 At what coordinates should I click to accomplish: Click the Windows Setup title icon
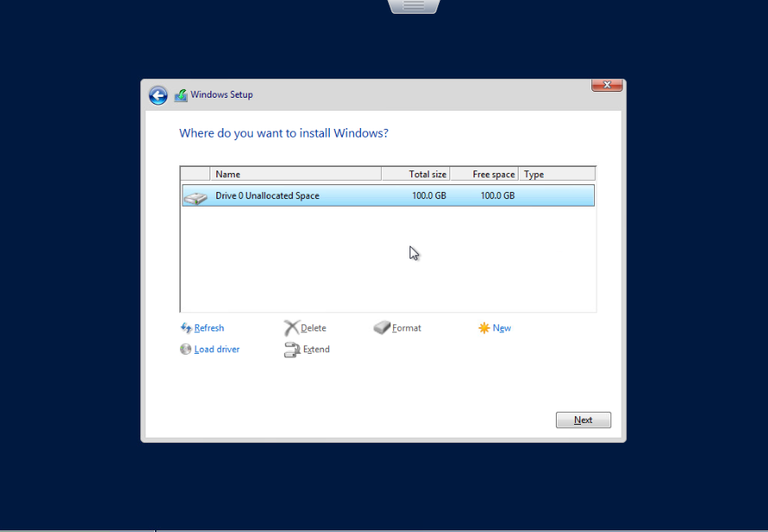click(x=181, y=95)
